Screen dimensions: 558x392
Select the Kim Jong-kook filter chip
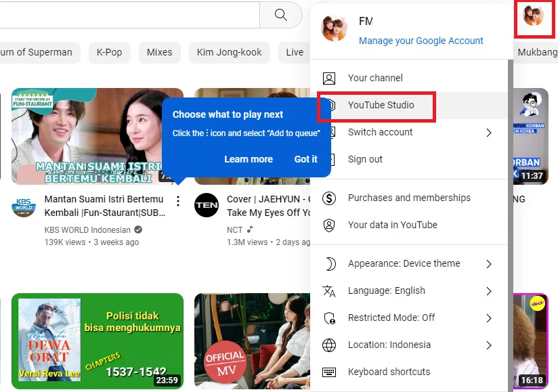pos(229,52)
